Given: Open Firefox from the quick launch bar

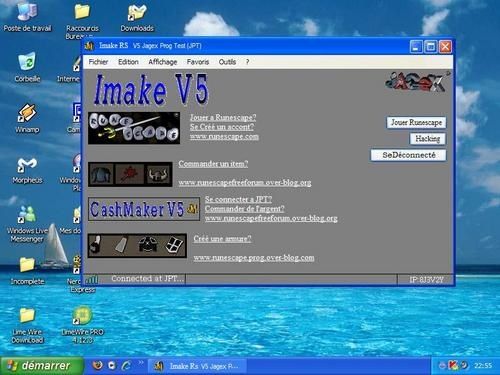Looking at the screenshot, I should (98, 366).
